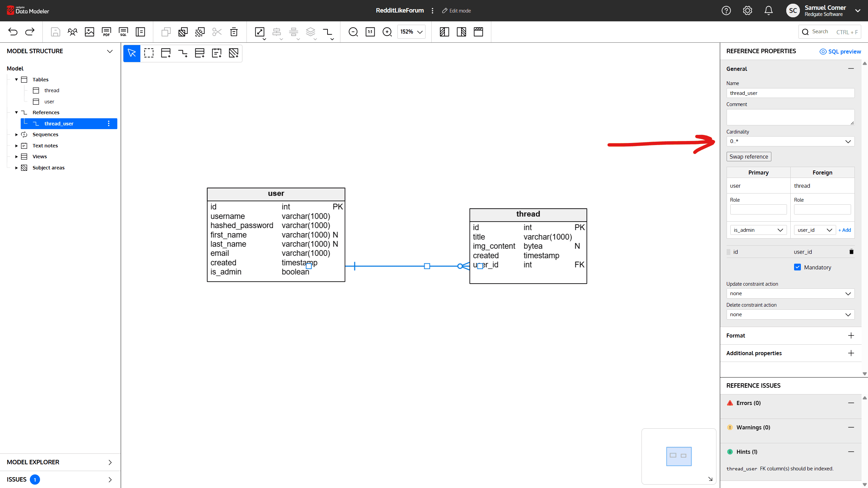Select the Add text note tool

coord(217,53)
